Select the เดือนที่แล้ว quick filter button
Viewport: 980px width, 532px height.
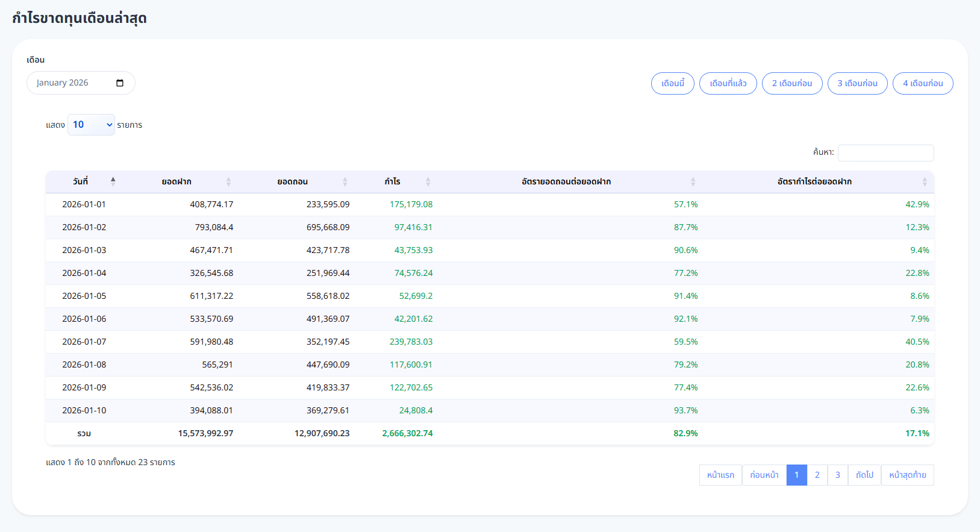point(728,83)
